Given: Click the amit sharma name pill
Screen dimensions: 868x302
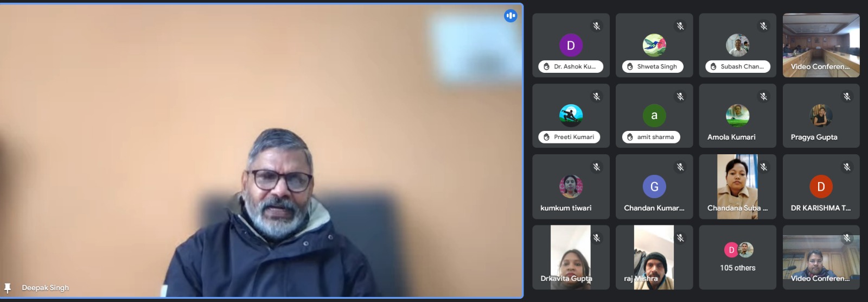Looking at the screenshot, I should (651, 137).
